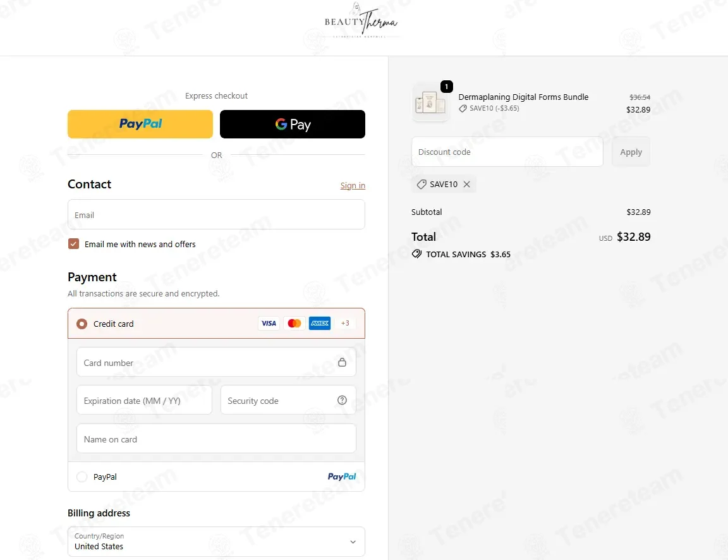The width and height of the screenshot is (728, 560).
Task: Click the Dermaplaning bundle product thumbnail
Action: click(x=431, y=103)
